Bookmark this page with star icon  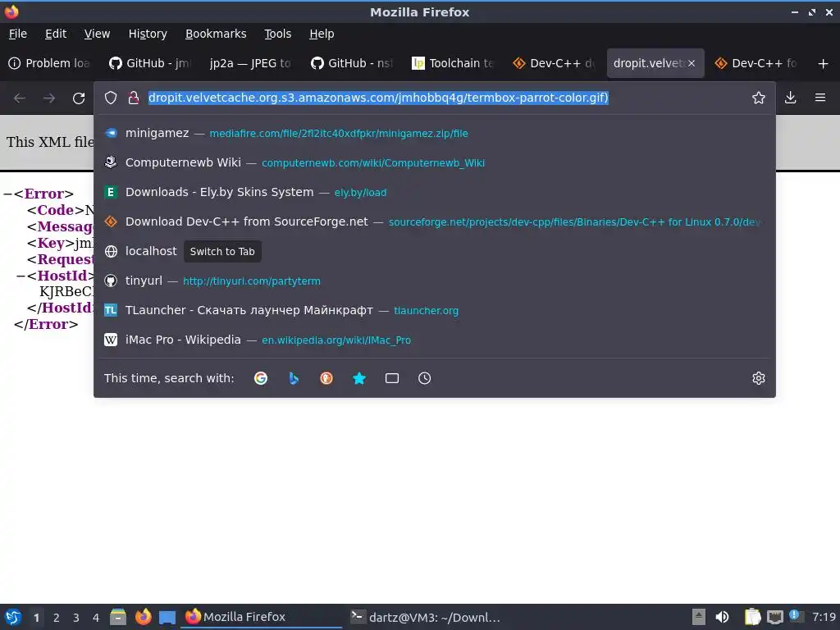coord(759,98)
